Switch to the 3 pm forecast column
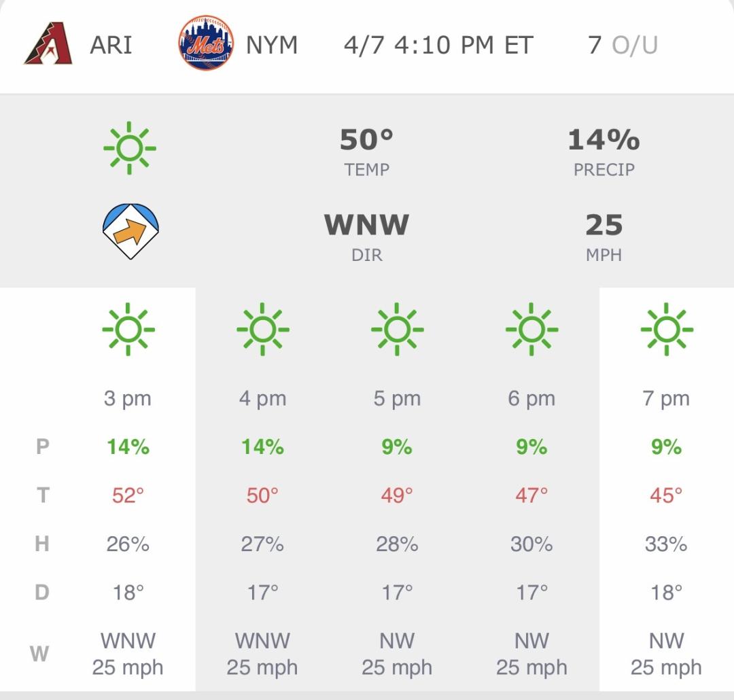The width and height of the screenshot is (734, 700). tap(128, 399)
